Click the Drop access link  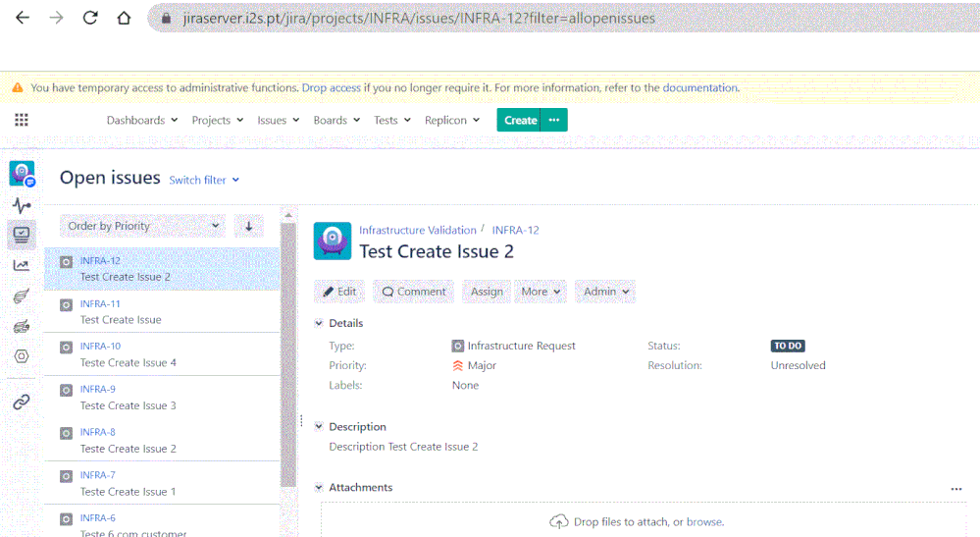[x=332, y=87]
